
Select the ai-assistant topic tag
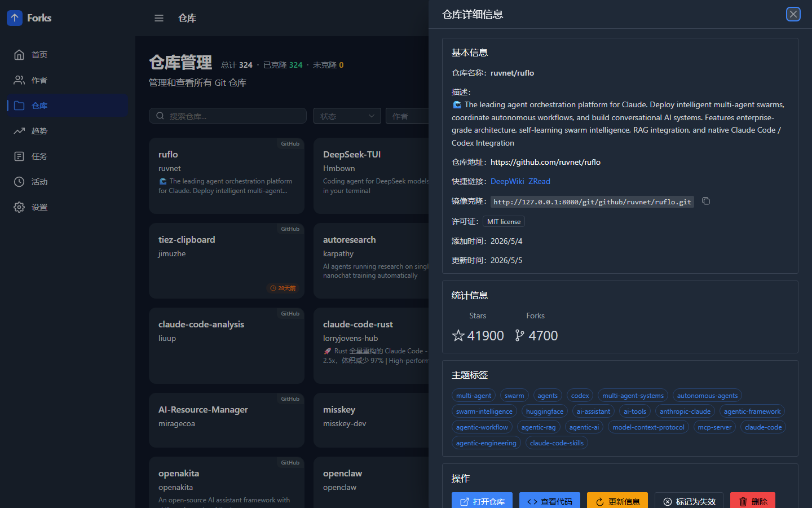click(x=593, y=411)
